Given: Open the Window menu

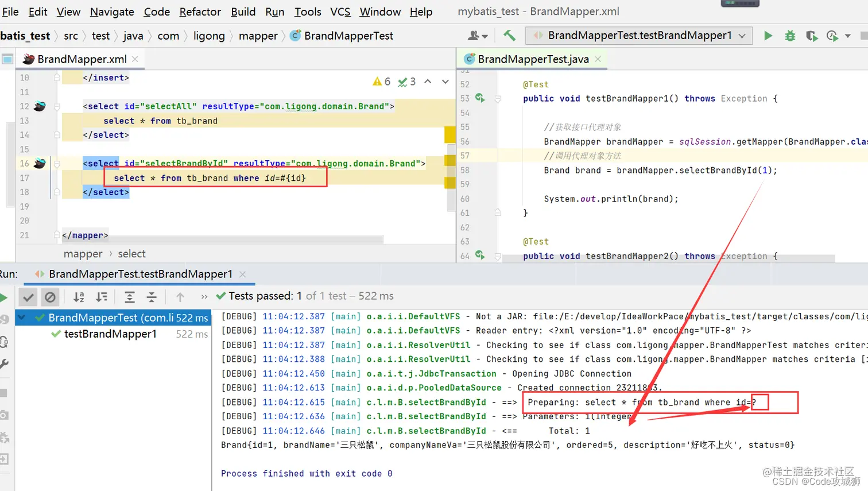Looking at the screenshot, I should (x=380, y=11).
